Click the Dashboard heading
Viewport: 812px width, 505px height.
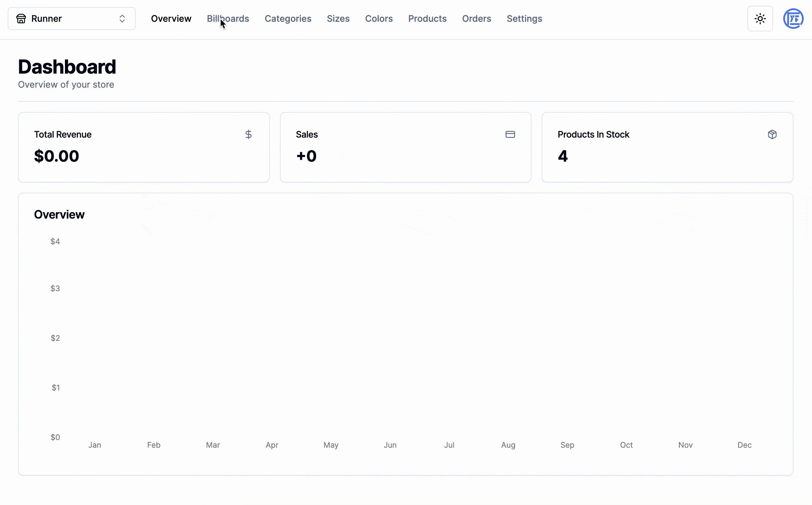coord(67,67)
